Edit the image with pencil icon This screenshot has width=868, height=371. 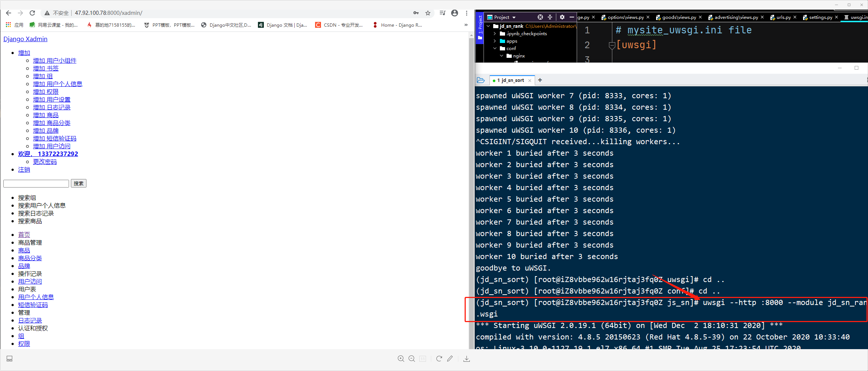click(x=450, y=359)
